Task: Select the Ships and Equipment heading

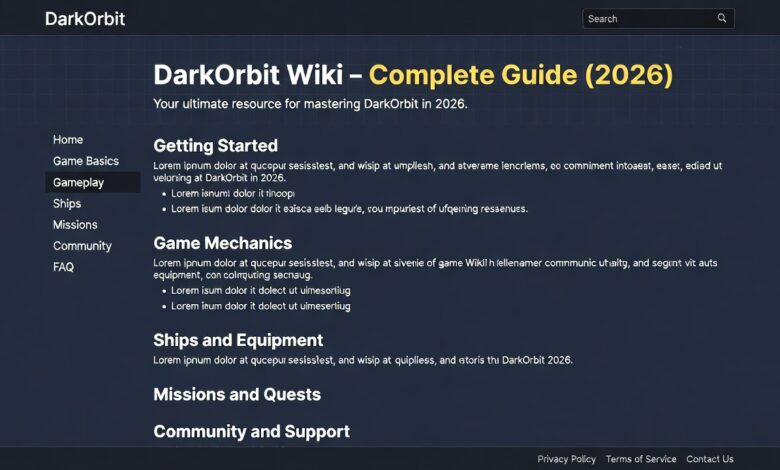Action: 238,340
